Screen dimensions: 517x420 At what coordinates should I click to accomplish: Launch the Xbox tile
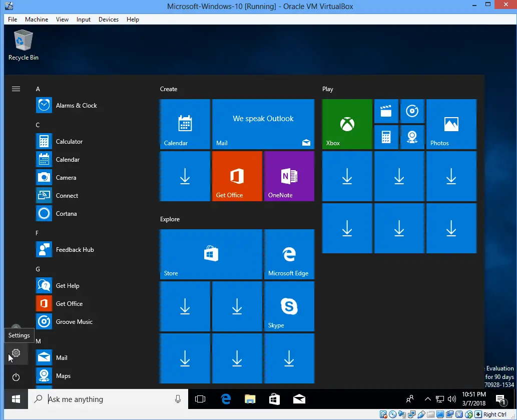[x=347, y=124]
